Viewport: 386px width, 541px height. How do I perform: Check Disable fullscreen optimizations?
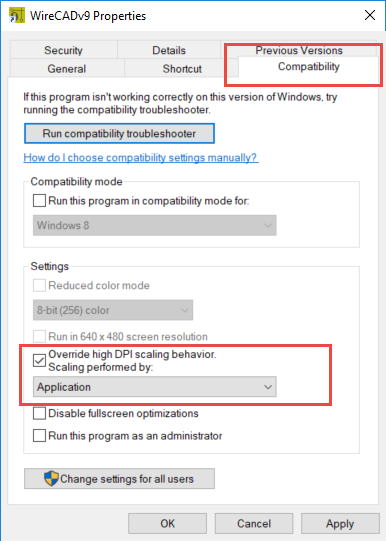click(x=39, y=413)
